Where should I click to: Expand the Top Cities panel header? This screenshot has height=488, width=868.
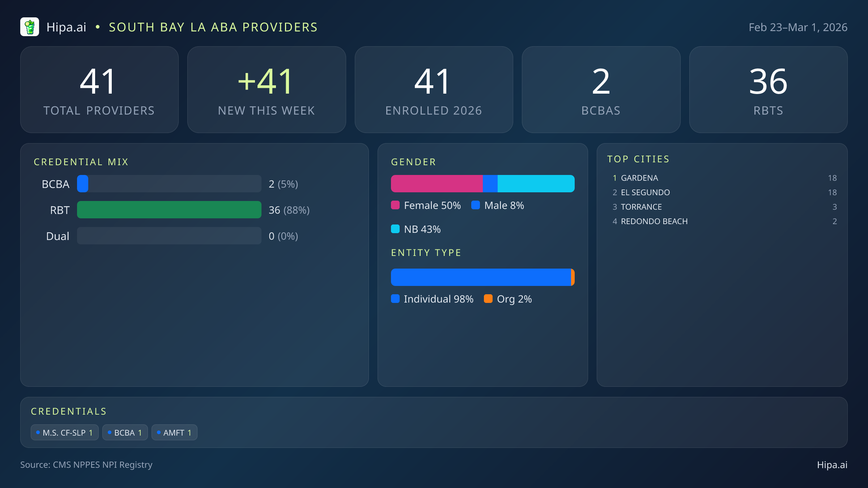[638, 159]
